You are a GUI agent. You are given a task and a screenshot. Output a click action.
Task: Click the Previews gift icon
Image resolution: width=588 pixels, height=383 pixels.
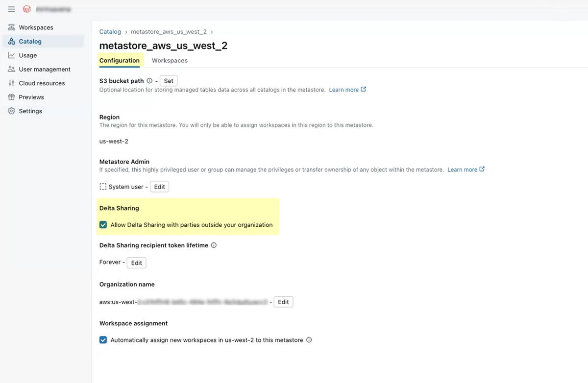click(x=11, y=97)
